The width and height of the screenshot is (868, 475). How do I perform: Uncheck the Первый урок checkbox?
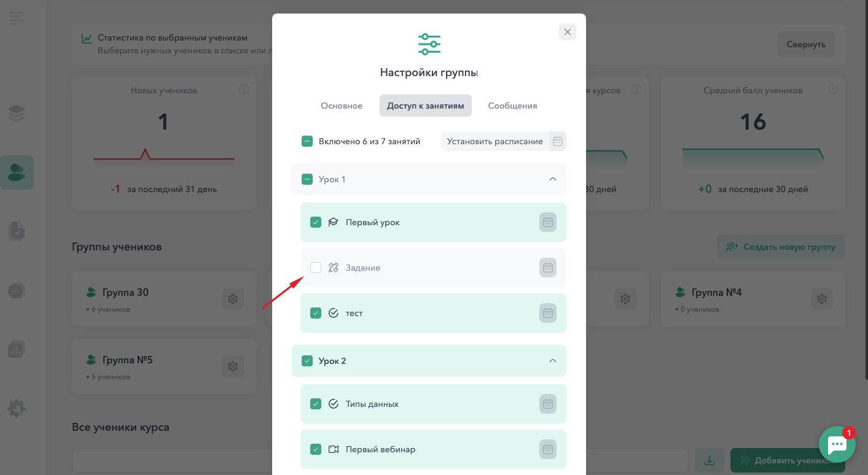[316, 222]
